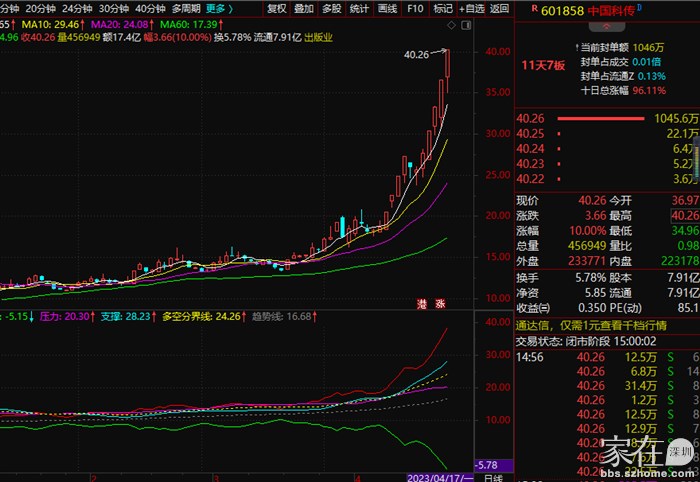700x482 pixels.
Task: Open the 多周期 multi-period view
Action: tap(185, 8)
